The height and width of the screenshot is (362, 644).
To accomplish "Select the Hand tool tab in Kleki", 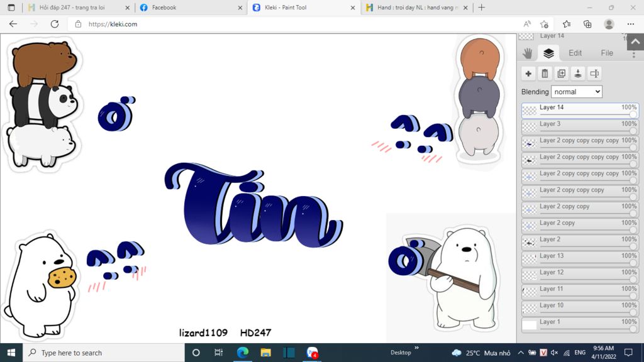I will pyautogui.click(x=528, y=53).
